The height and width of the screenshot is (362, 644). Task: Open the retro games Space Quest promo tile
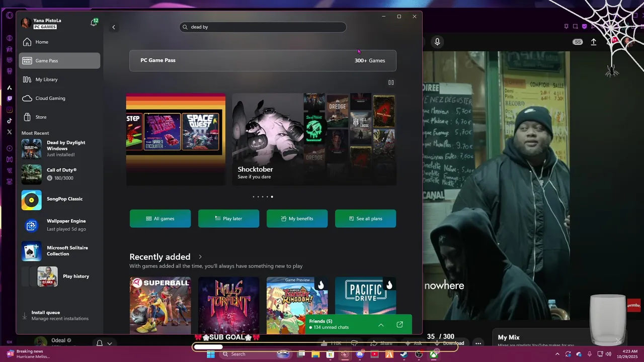click(x=176, y=139)
